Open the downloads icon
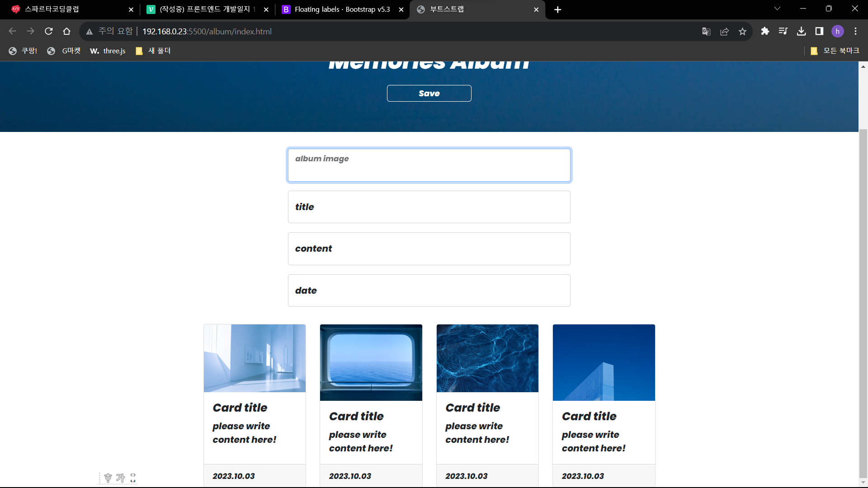Image resolution: width=868 pixels, height=488 pixels. [801, 31]
